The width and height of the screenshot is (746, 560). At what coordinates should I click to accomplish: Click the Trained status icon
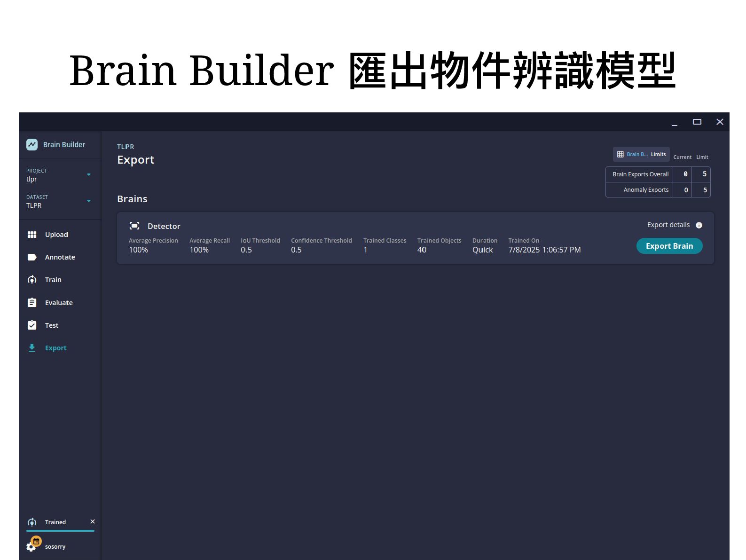pyautogui.click(x=32, y=522)
